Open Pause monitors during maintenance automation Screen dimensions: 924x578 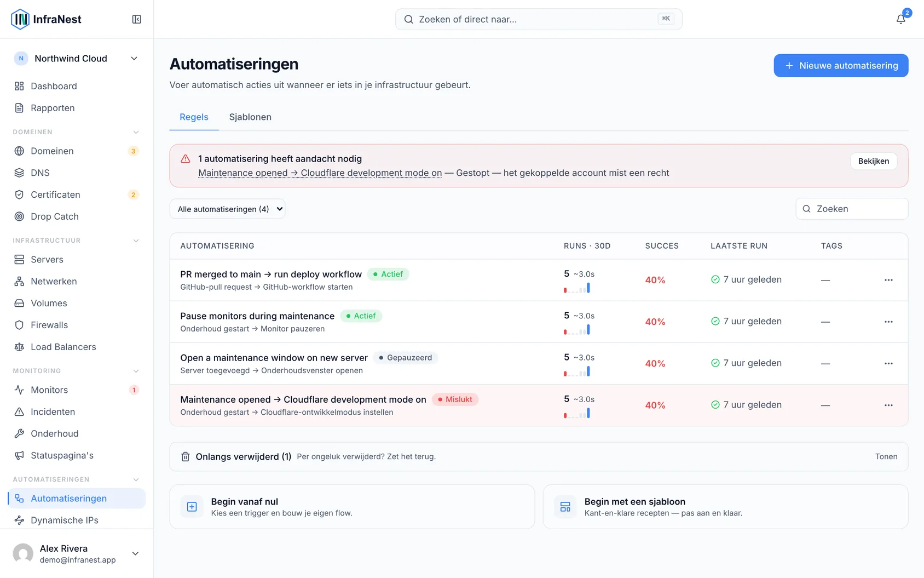click(x=257, y=316)
